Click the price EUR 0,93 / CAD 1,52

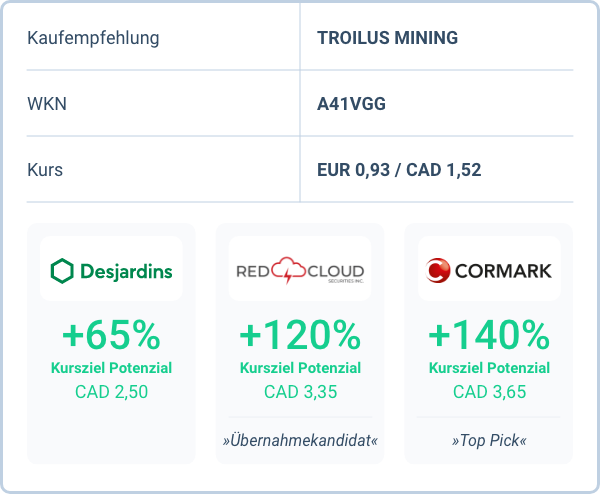click(x=399, y=170)
